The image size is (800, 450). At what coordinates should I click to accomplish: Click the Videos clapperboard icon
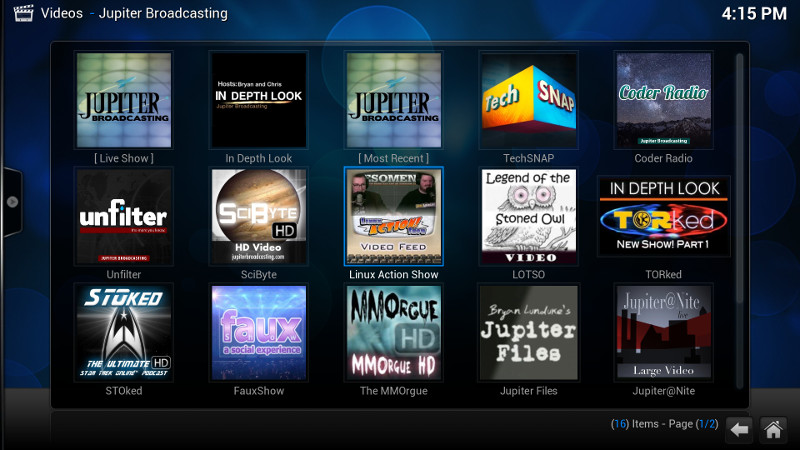pos(19,14)
